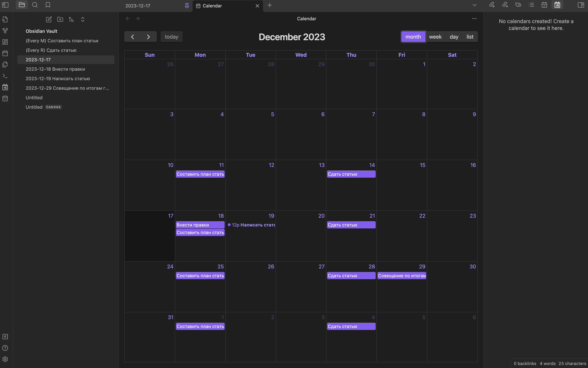Click the month view button
588x368 pixels.
413,36
